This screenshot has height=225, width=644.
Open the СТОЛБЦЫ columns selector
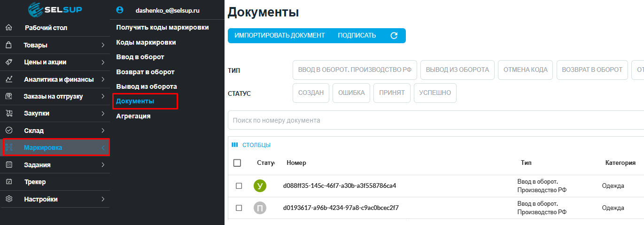[x=251, y=145]
